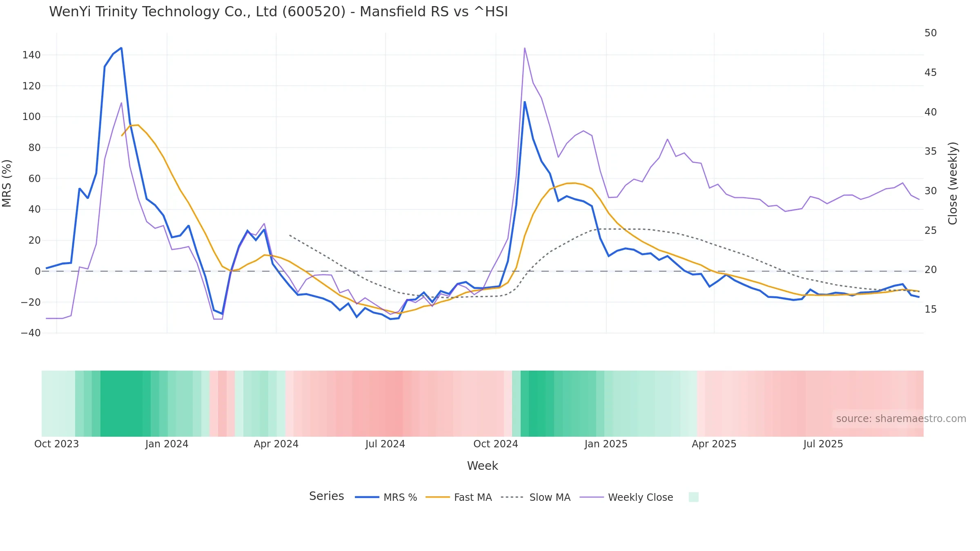Click the −20 tick on MRS axis
980x551 pixels.
pyautogui.click(x=31, y=302)
